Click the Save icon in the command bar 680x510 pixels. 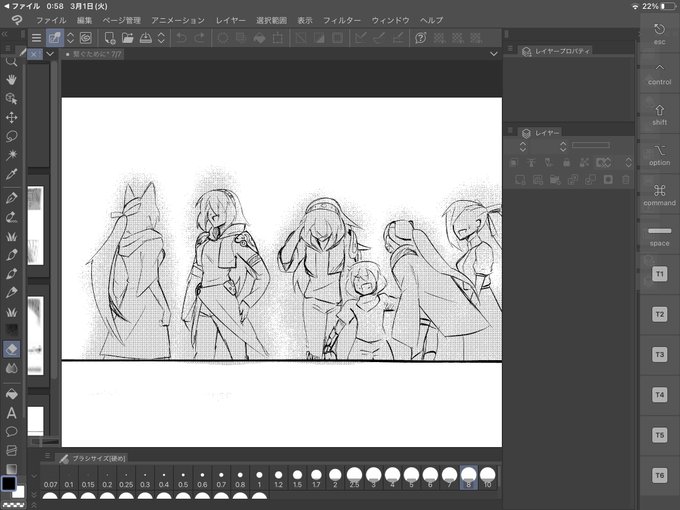(x=145, y=38)
